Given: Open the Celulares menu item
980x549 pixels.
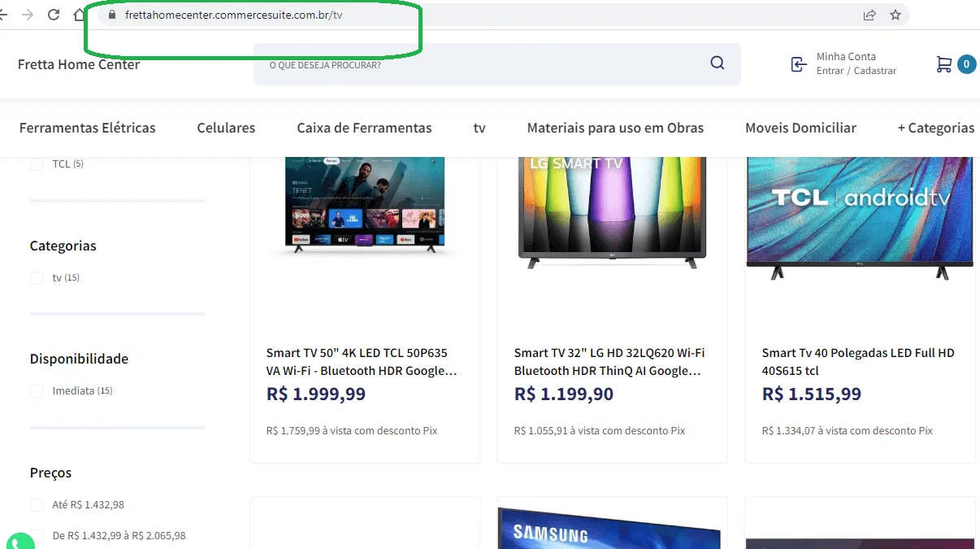Looking at the screenshot, I should coord(226,128).
